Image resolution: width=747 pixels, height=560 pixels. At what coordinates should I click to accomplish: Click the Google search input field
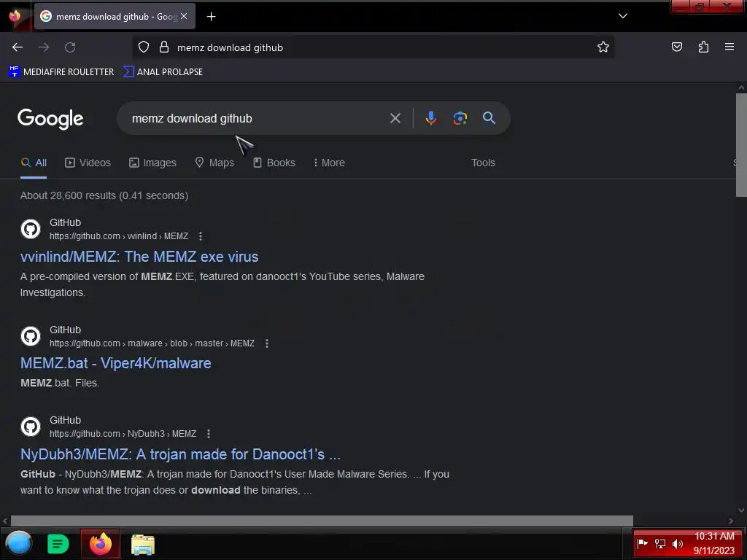(x=258, y=118)
